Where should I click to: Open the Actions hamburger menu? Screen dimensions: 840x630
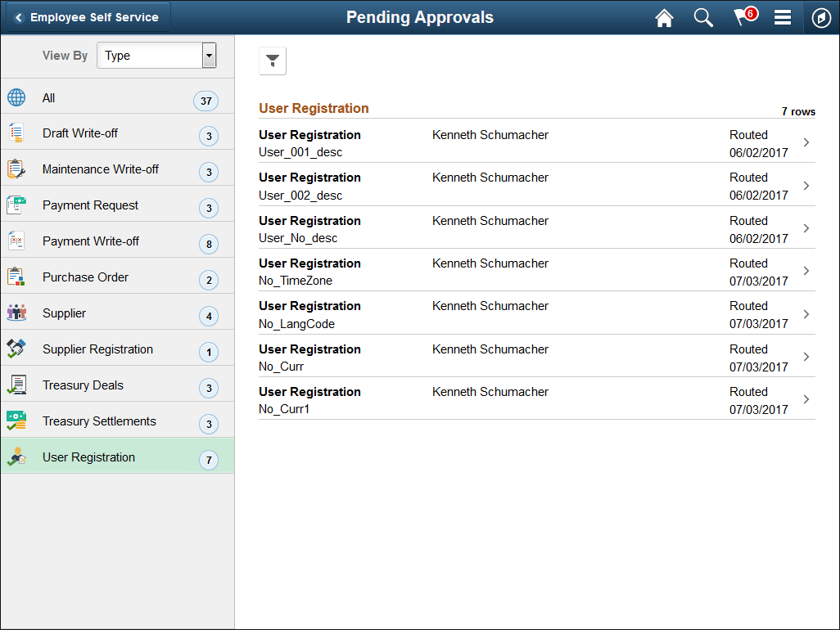(x=783, y=17)
